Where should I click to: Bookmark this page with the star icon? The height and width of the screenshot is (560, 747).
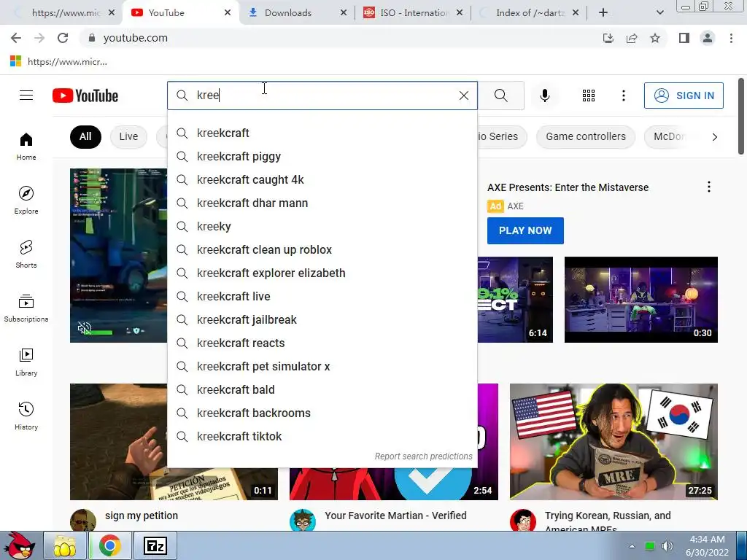coord(655,38)
